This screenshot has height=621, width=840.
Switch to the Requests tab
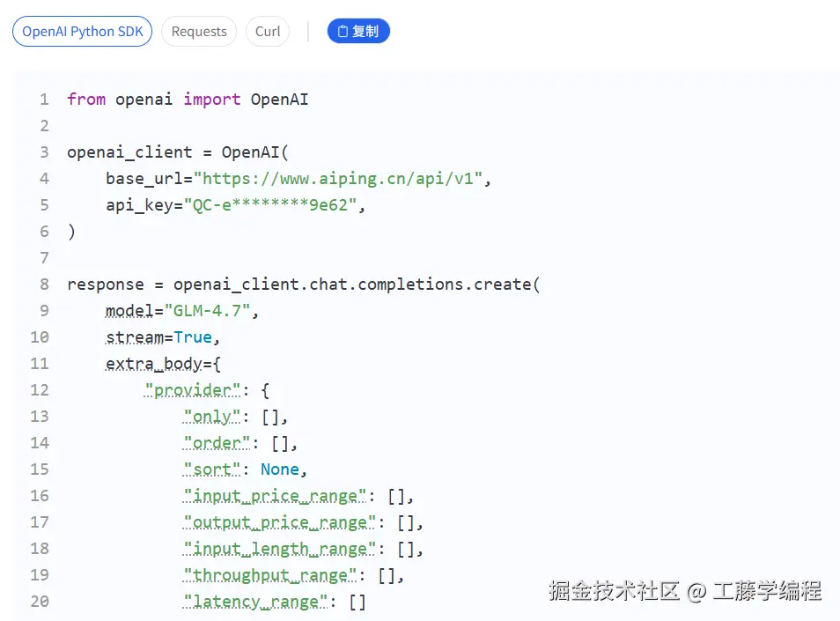199,32
